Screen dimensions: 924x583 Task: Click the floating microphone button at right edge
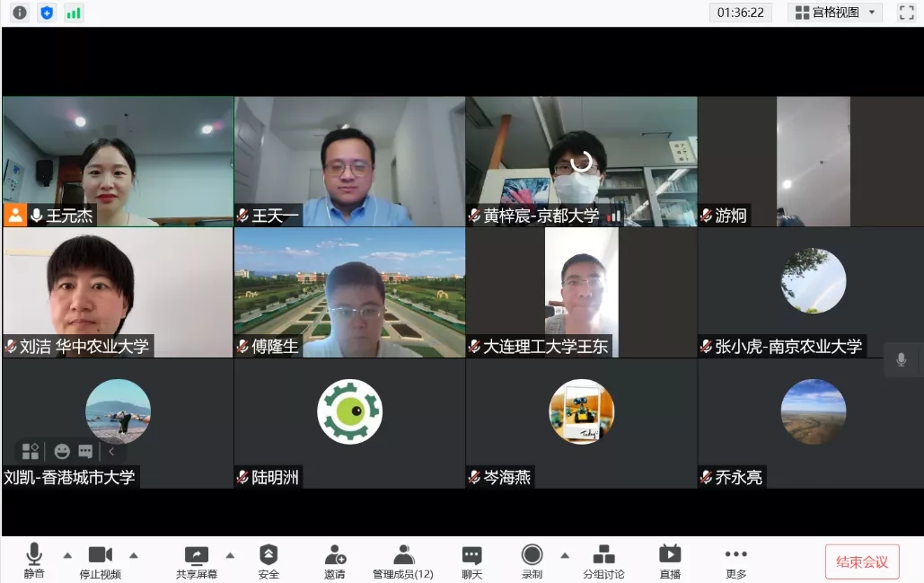pos(901,359)
